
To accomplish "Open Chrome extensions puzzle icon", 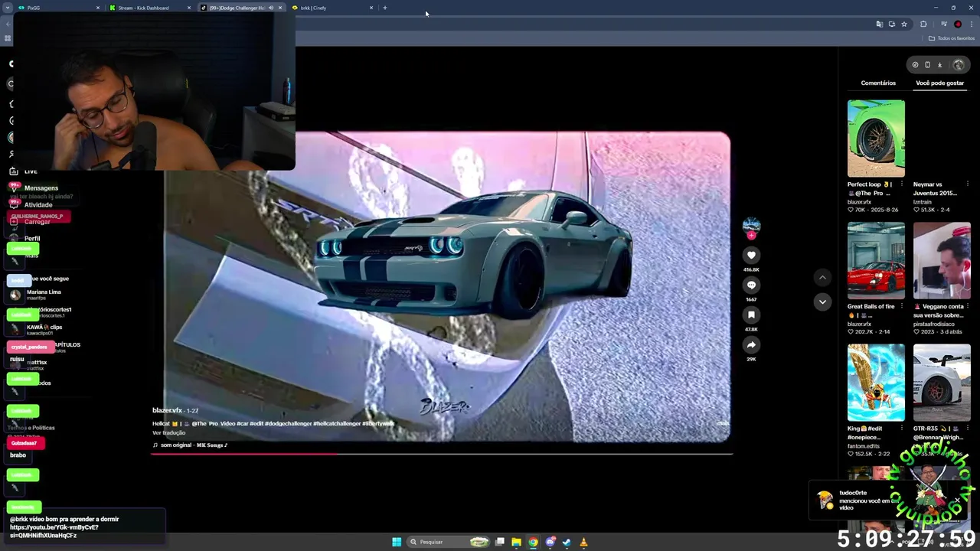I will pos(923,24).
